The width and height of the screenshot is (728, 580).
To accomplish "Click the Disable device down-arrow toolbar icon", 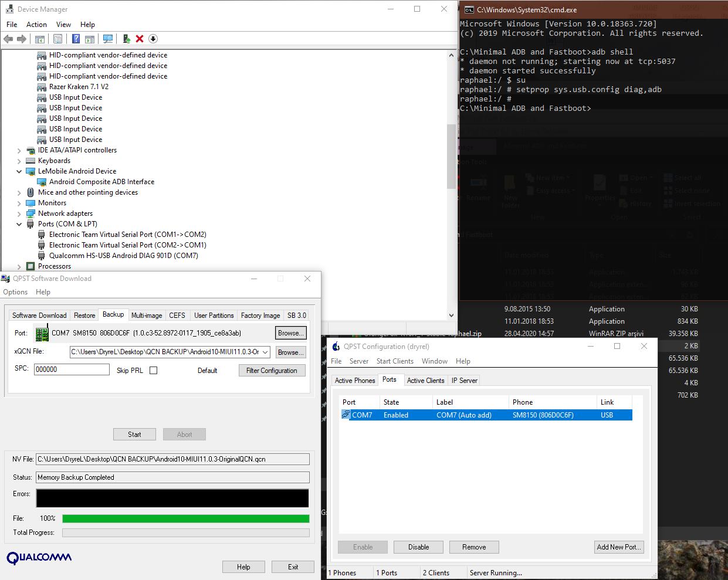I will 153,39.
